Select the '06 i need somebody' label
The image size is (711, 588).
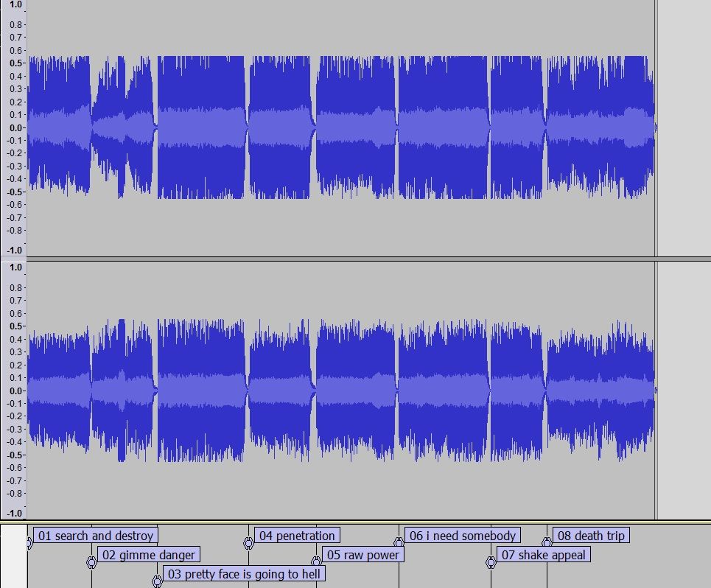tap(463, 536)
